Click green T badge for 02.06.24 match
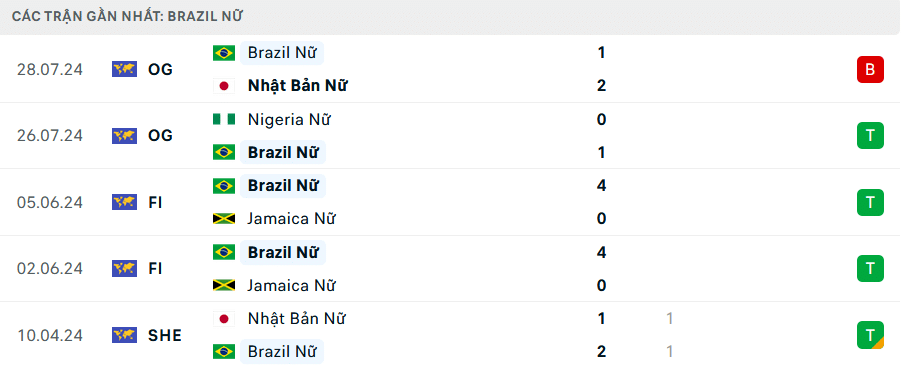The width and height of the screenshot is (903, 377). pos(870,269)
